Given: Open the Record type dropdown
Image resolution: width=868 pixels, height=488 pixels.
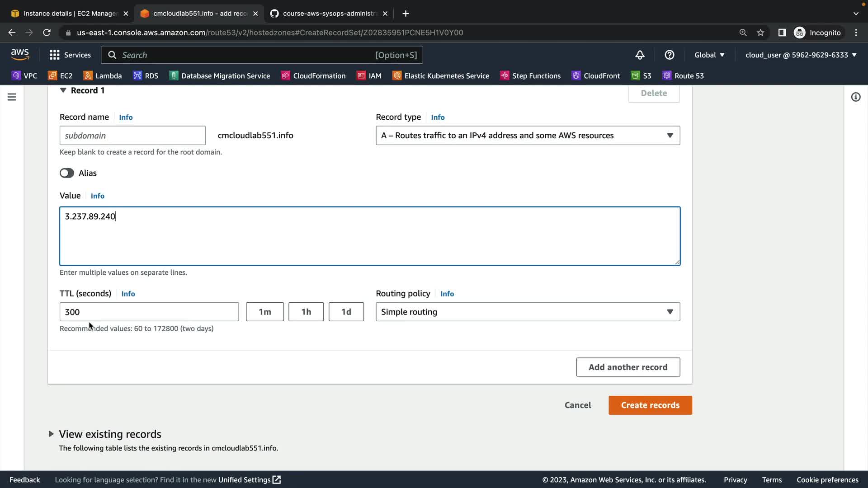Looking at the screenshot, I should point(528,136).
